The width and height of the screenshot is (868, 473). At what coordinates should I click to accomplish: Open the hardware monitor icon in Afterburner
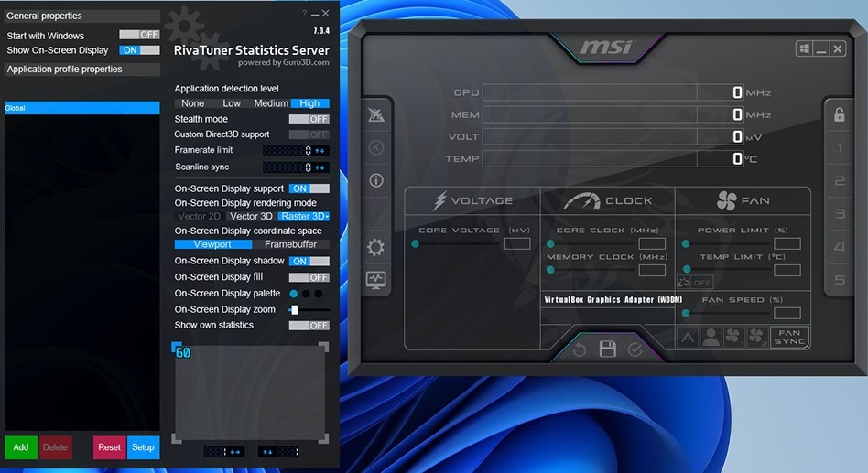[x=376, y=280]
